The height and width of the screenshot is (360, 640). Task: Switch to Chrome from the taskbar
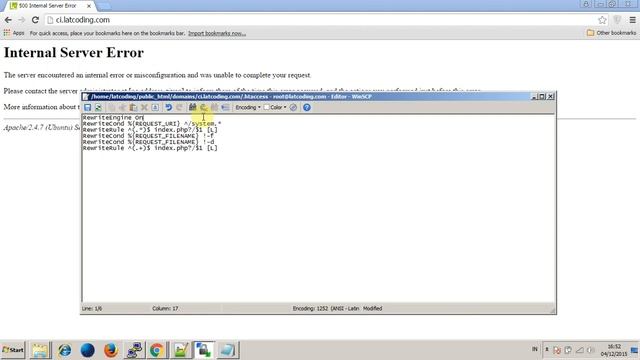(157, 350)
